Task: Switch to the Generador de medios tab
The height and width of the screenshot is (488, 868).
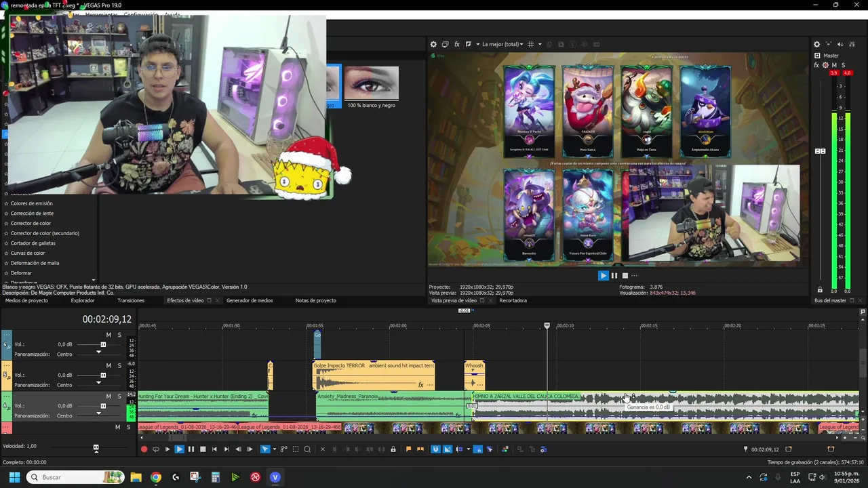Action: pos(250,300)
